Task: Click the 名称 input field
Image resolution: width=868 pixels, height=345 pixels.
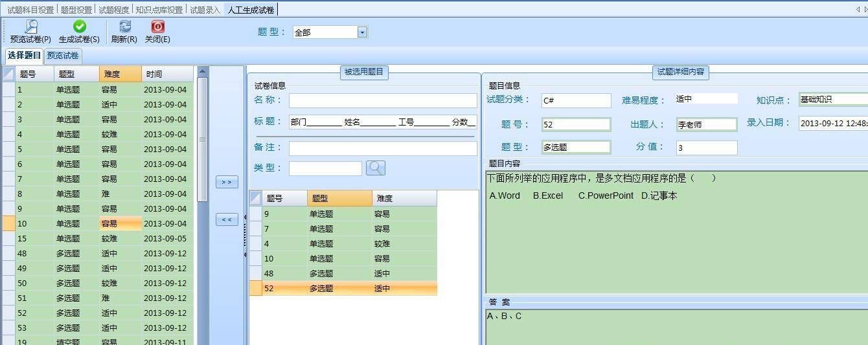Action: [383, 100]
